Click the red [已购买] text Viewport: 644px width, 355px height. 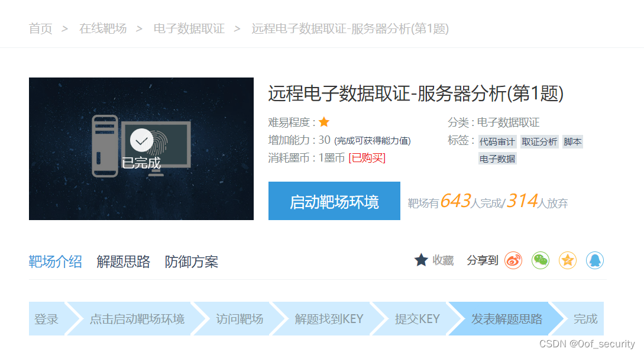(x=367, y=158)
